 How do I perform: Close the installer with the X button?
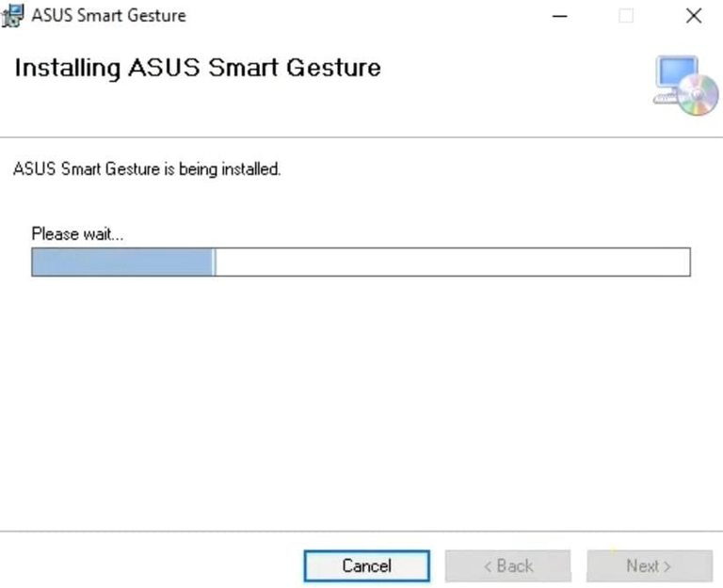coord(694,16)
